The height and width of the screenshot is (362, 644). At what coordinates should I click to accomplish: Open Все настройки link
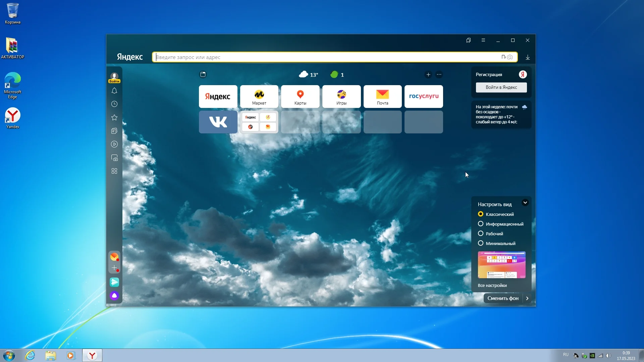[492, 286]
